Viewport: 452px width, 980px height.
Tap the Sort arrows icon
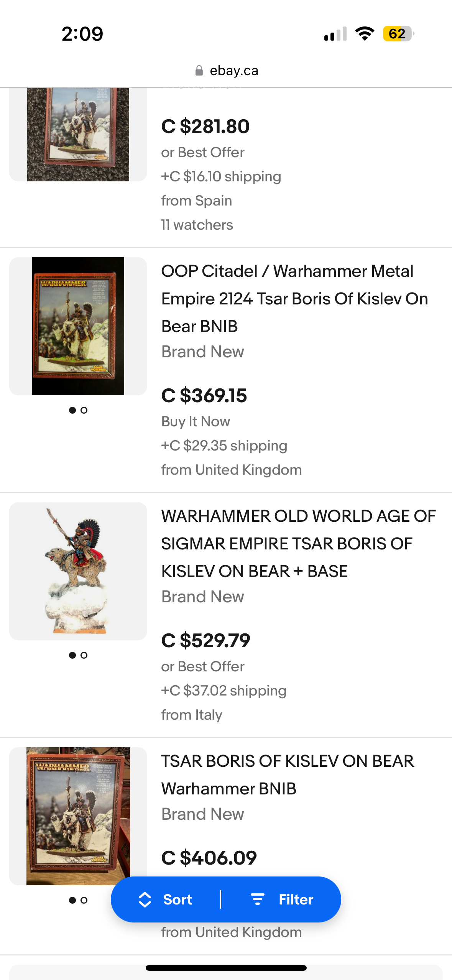tap(145, 899)
